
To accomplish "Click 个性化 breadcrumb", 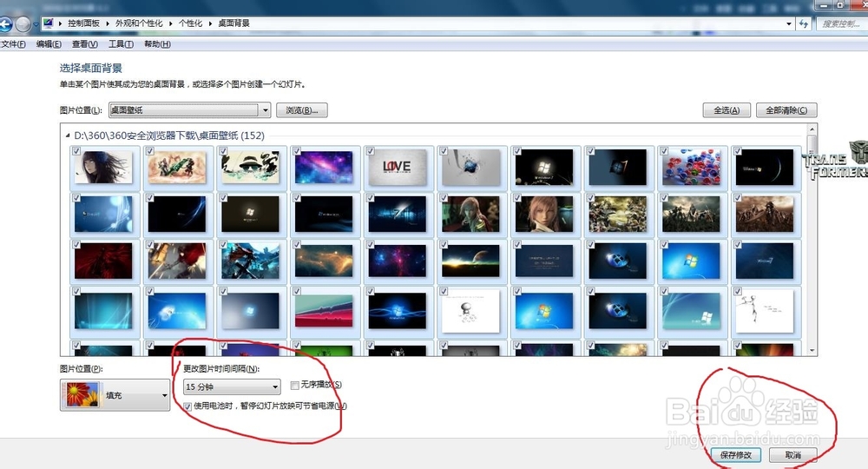I will (x=190, y=23).
